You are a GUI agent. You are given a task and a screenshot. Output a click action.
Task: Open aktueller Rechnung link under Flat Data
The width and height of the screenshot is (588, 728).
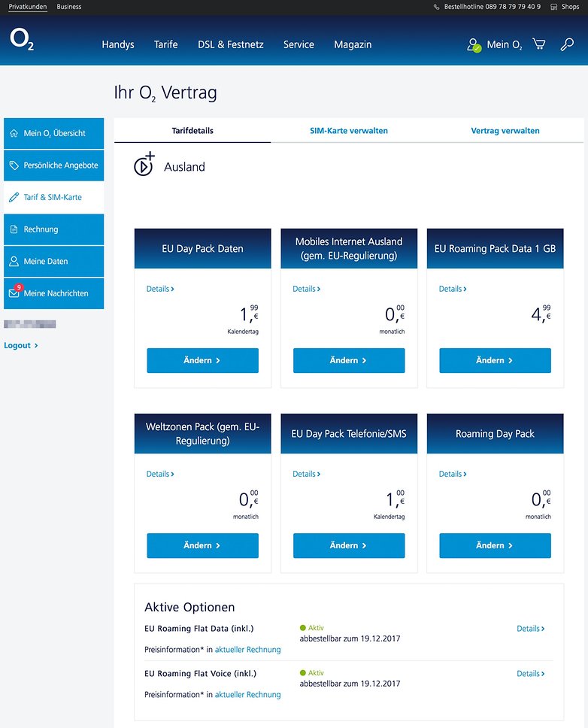tap(248, 650)
